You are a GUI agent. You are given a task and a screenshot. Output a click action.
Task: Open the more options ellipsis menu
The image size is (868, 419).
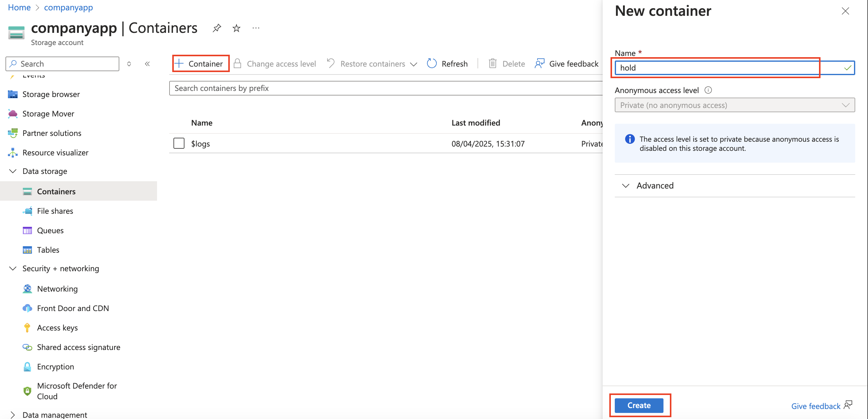256,28
